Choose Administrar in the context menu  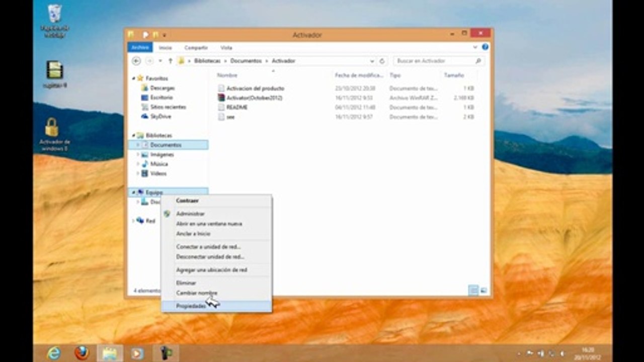(x=216, y=214)
